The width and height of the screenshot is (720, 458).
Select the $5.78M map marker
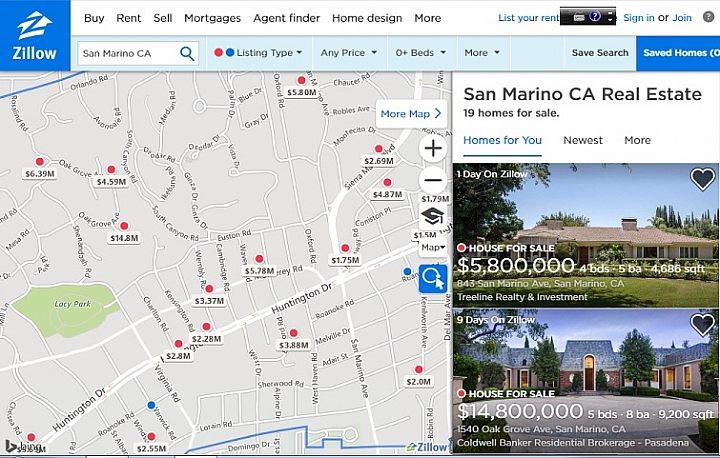259,259
